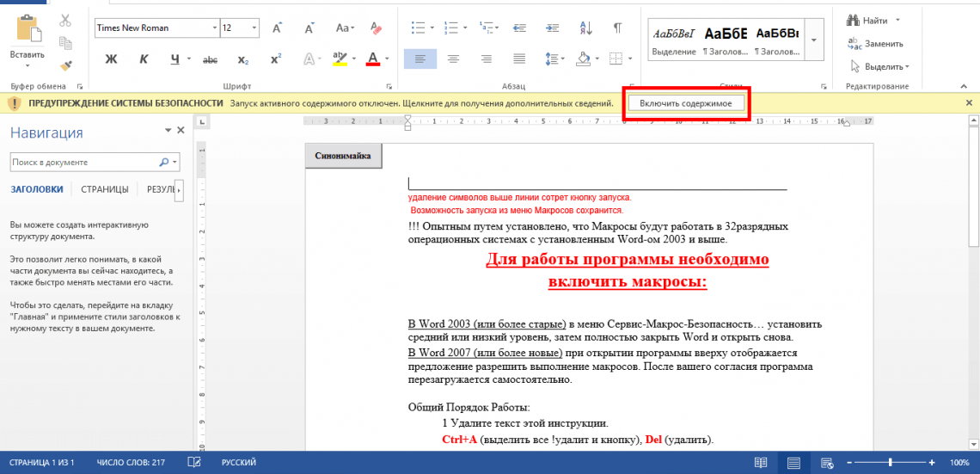Select the Выделение style

click(x=674, y=40)
